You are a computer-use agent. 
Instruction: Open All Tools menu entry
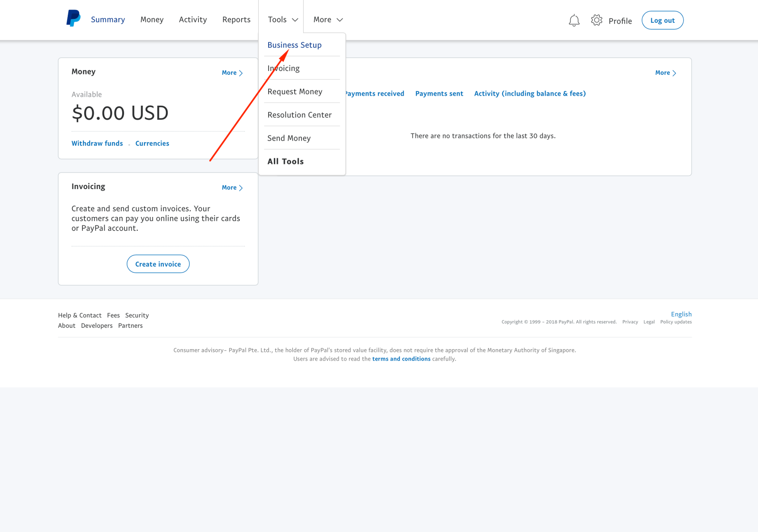[286, 161]
